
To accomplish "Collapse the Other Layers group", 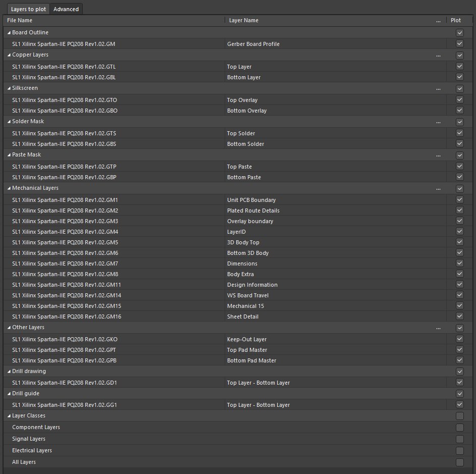I will 9,327.
